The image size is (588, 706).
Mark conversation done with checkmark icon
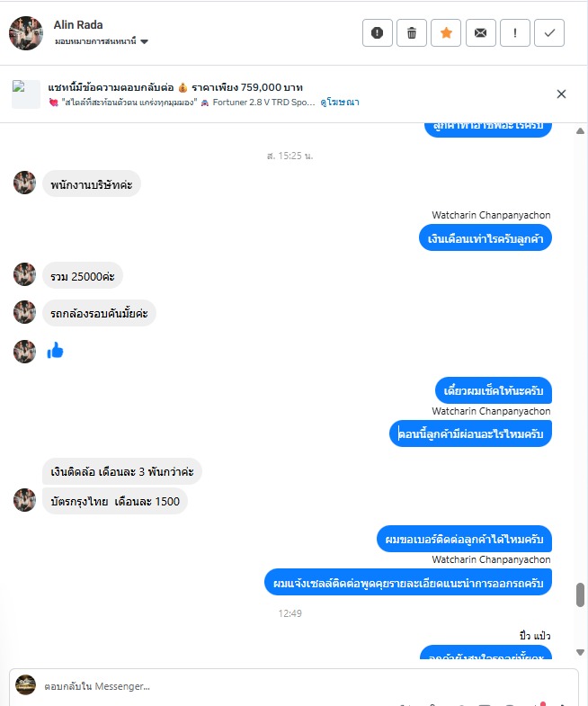pyautogui.click(x=549, y=33)
